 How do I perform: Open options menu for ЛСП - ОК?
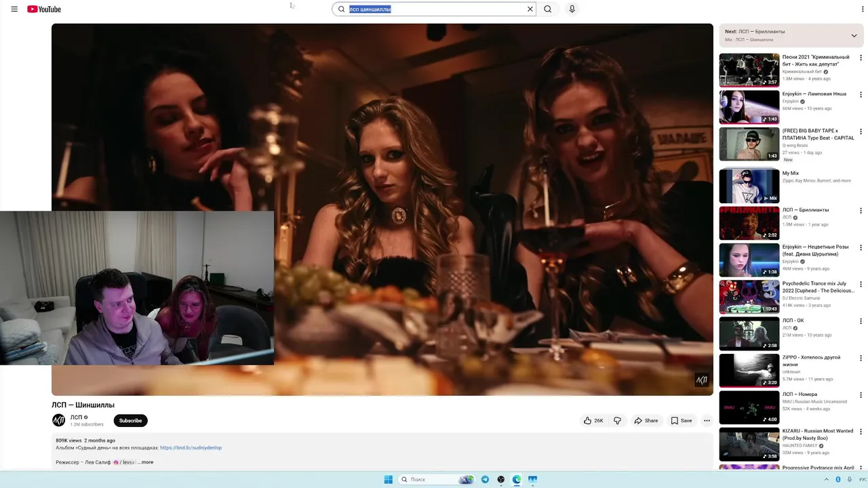point(861,321)
